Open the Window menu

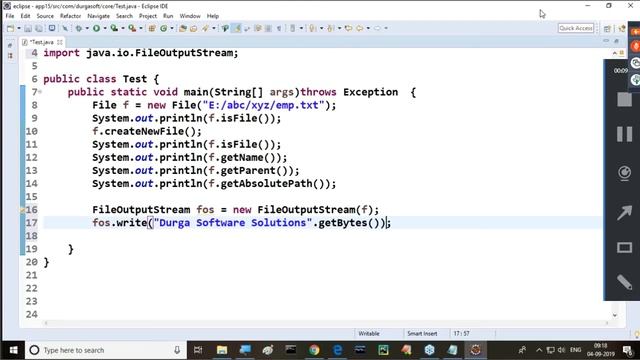[x=190, y=16]
